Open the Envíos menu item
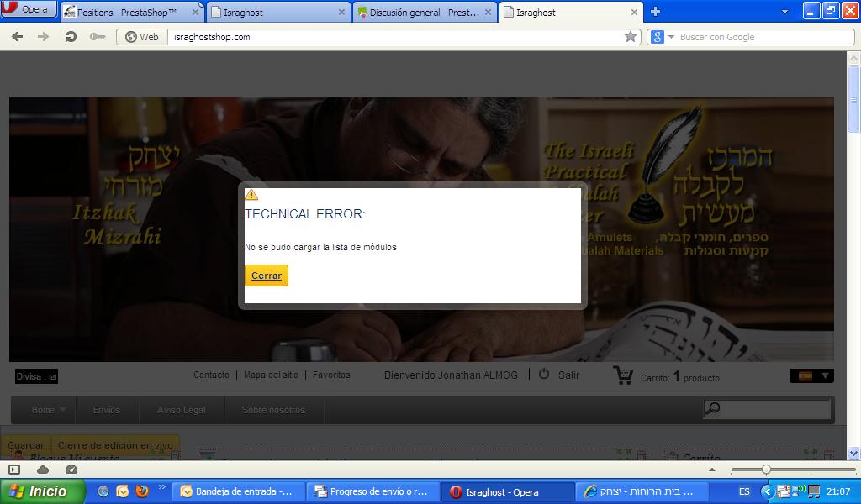This screenshot has height=504, width=861. point(107,410)
